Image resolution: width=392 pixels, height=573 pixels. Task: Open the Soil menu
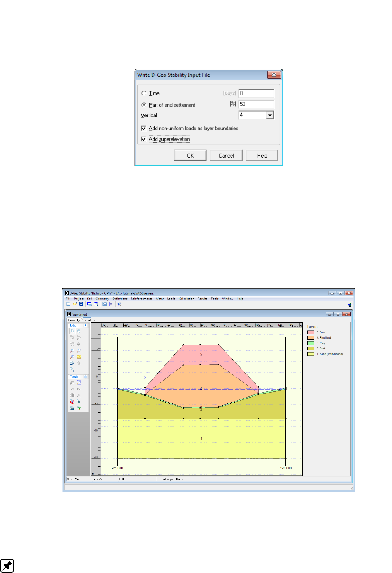pyautogui.click(x=90, y=298)
